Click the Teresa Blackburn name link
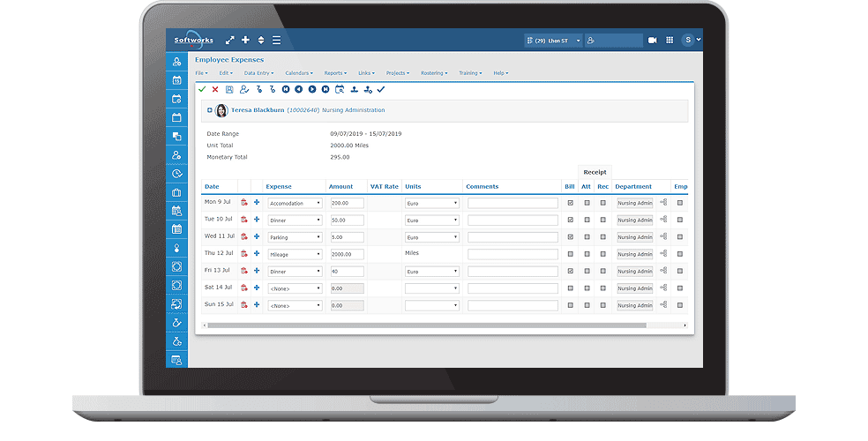This screenshot has height=441, width=868. 258,110
